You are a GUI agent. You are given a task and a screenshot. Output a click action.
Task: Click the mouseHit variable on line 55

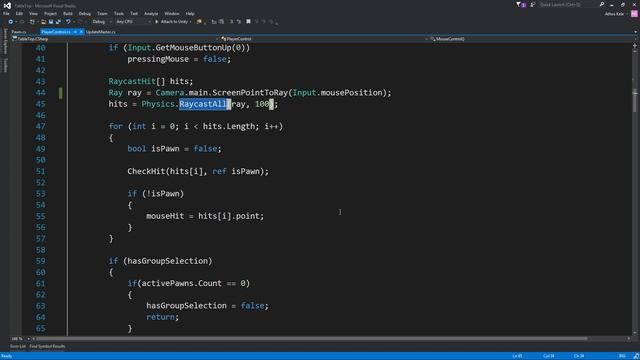[165, 216]
